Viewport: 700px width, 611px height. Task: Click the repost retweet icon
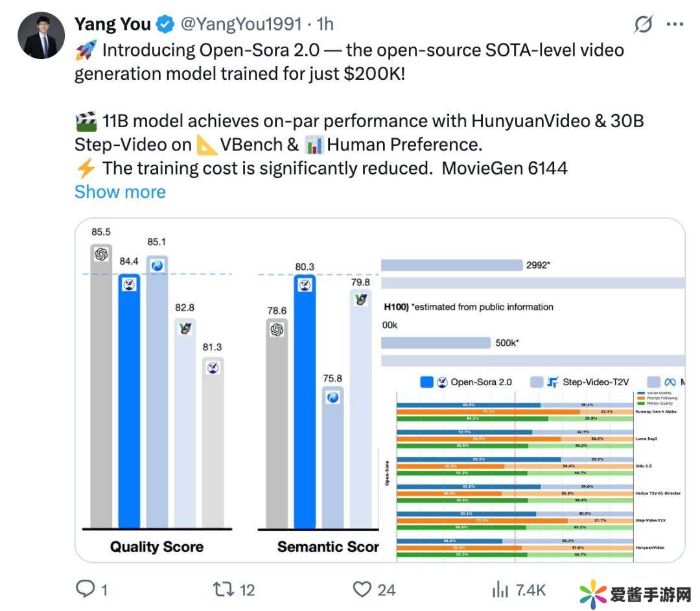click(222, 589)
